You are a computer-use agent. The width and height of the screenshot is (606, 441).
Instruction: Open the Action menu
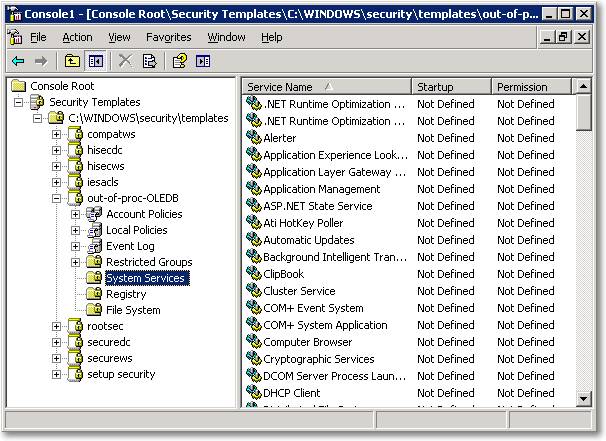click(77, 37)
